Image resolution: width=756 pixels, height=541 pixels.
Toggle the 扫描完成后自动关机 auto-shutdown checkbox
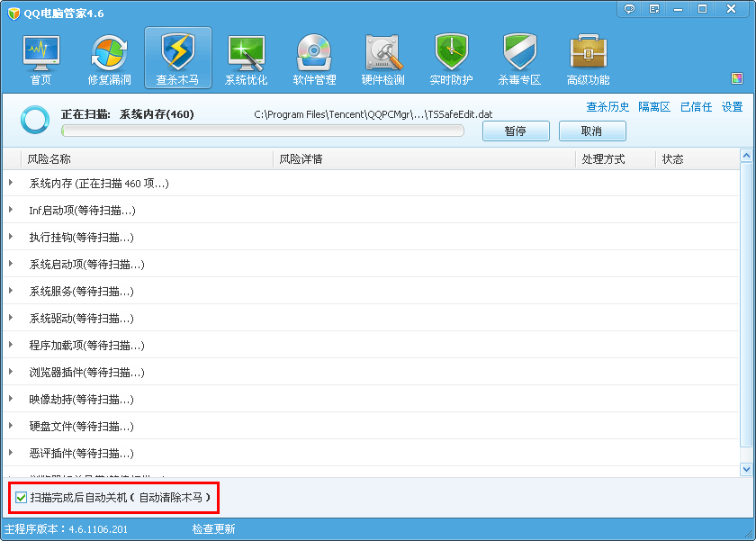[x=21, y=496]
